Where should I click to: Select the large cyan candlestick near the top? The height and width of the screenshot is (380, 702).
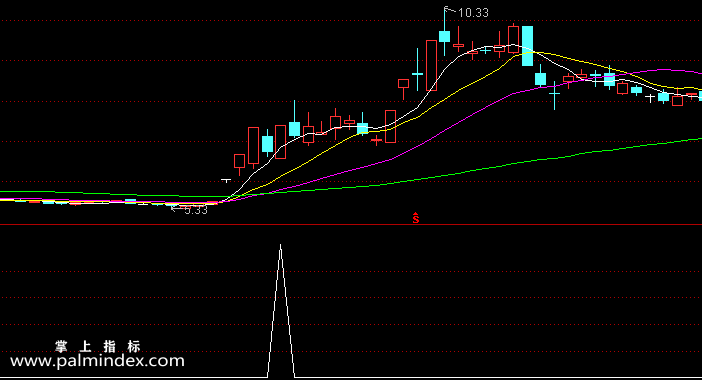coord(527,46)
